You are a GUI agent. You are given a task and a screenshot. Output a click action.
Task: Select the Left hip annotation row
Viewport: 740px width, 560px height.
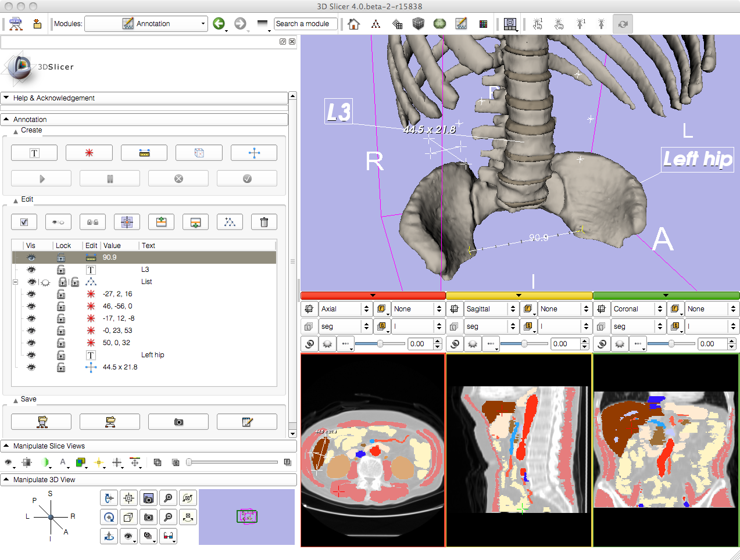[x=152, y=355]
